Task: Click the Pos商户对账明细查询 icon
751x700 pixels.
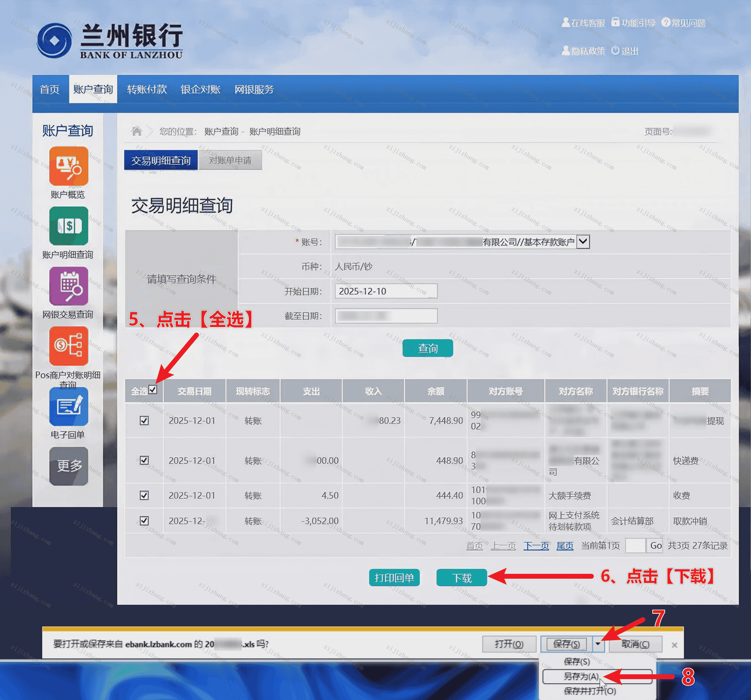Action: click(68, 346)
